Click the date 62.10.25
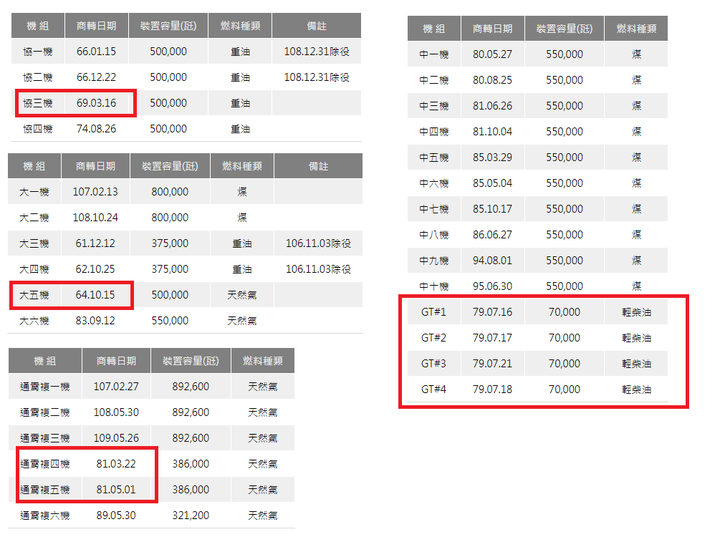This screenshot has width=720, height=542. (95, 269)
